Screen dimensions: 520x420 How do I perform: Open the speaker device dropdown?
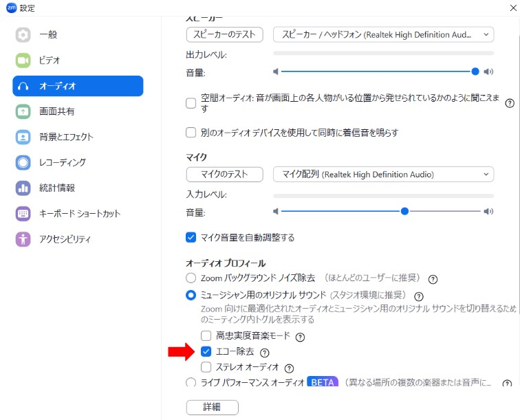[x=383, y=34]
